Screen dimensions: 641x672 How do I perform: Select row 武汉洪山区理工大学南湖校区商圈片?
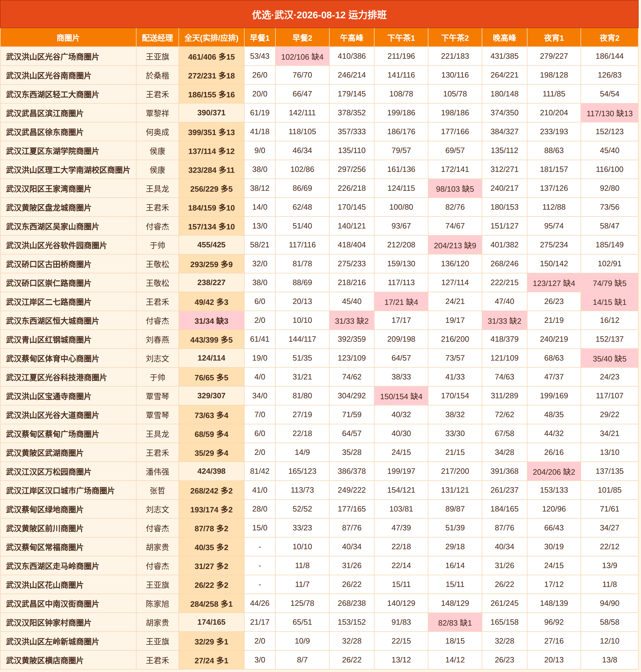coord(319,169)
